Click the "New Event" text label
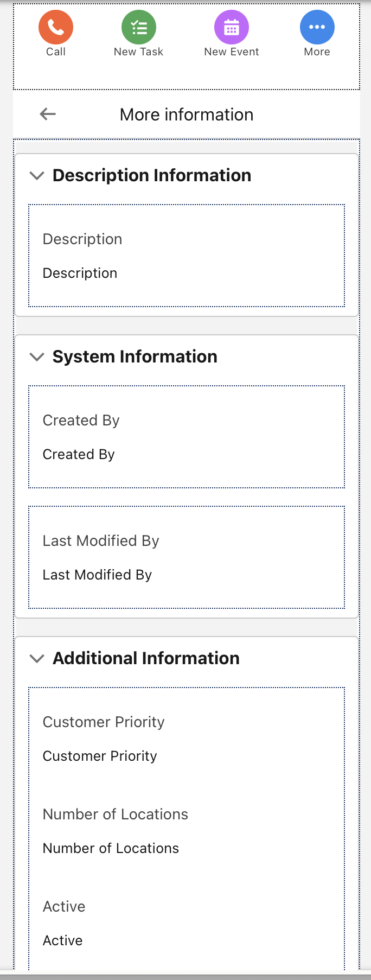The width and height of the screenshot is (371, 980). [x=232, y=52]
